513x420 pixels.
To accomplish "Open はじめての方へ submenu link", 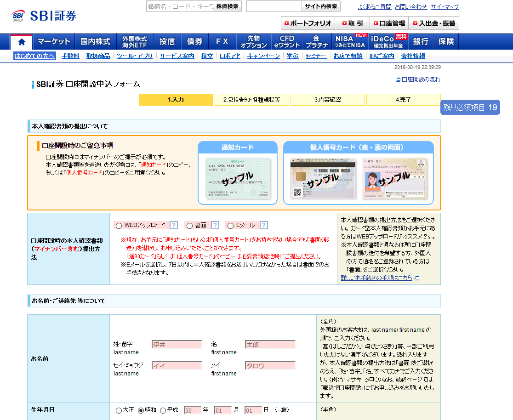I will pyautogui.click(x=34, y=56).
